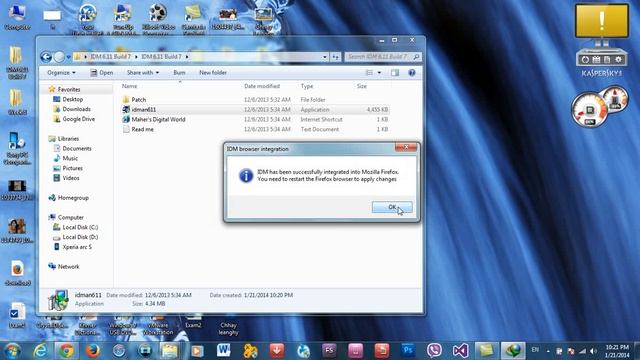Open Microsoft Word from the taskbar

[223, 351]
